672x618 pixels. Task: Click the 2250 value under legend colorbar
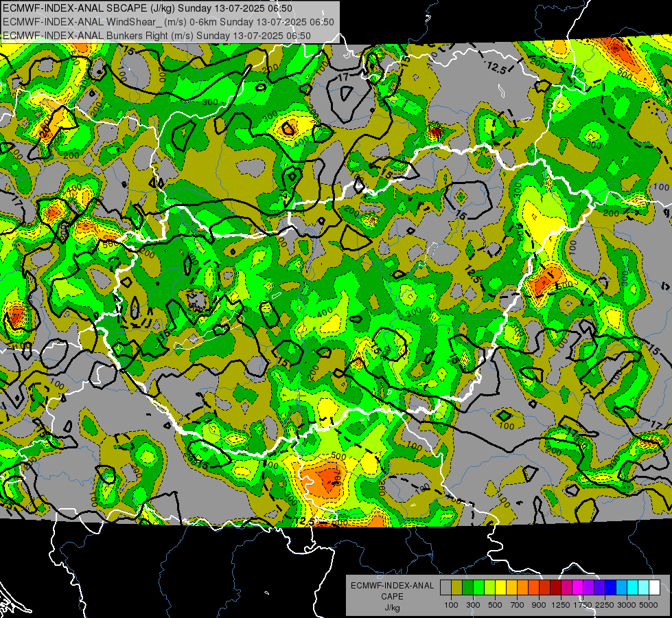pos(605,605)
